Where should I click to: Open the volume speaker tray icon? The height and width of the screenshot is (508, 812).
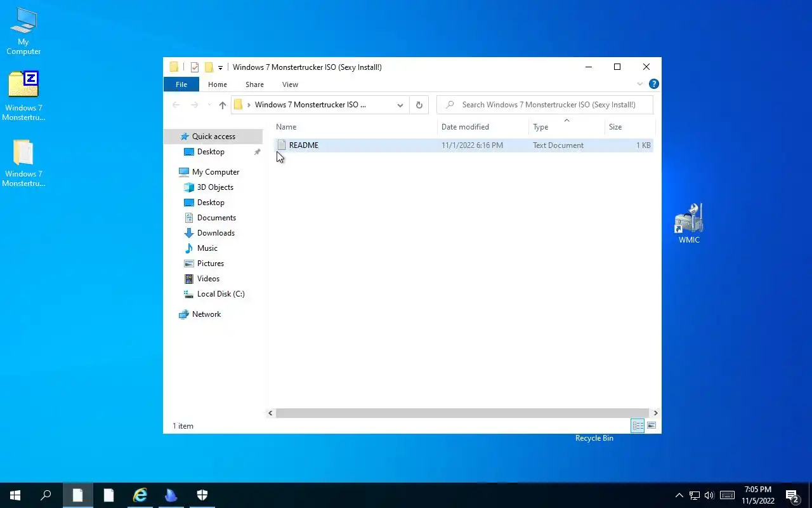pyautogui.click(x=709, y=495)
